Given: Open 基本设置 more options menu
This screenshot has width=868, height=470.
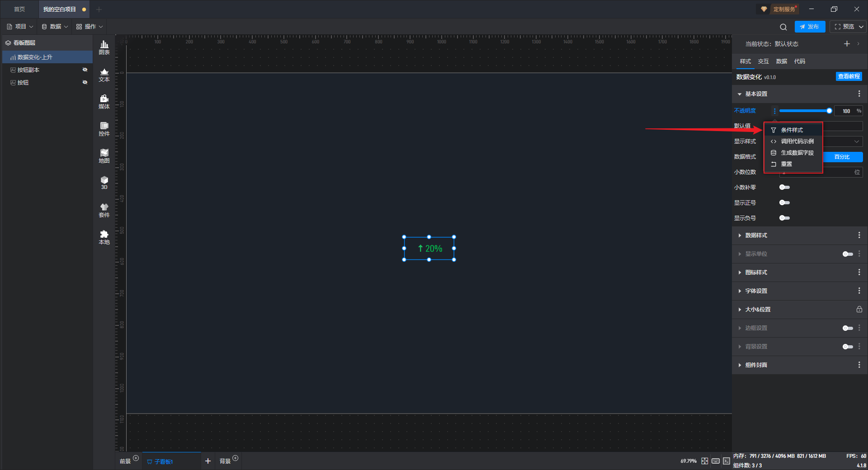Looking at the screenshot, I should (x=859, y=94).
